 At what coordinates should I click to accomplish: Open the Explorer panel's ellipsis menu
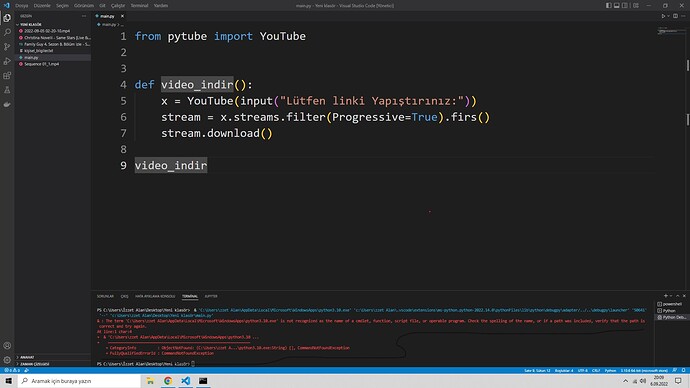[84, 16]
